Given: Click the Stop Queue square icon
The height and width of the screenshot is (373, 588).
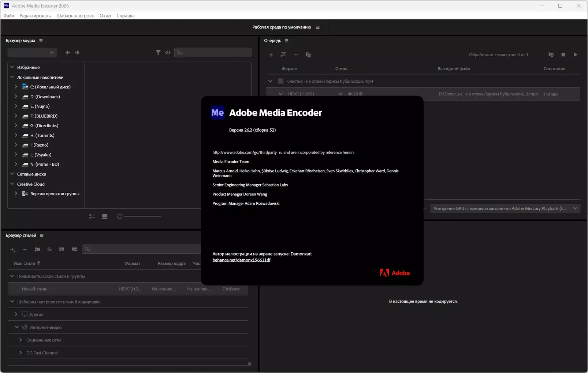Looking at the screenshot, I should (x=563, y=55).
